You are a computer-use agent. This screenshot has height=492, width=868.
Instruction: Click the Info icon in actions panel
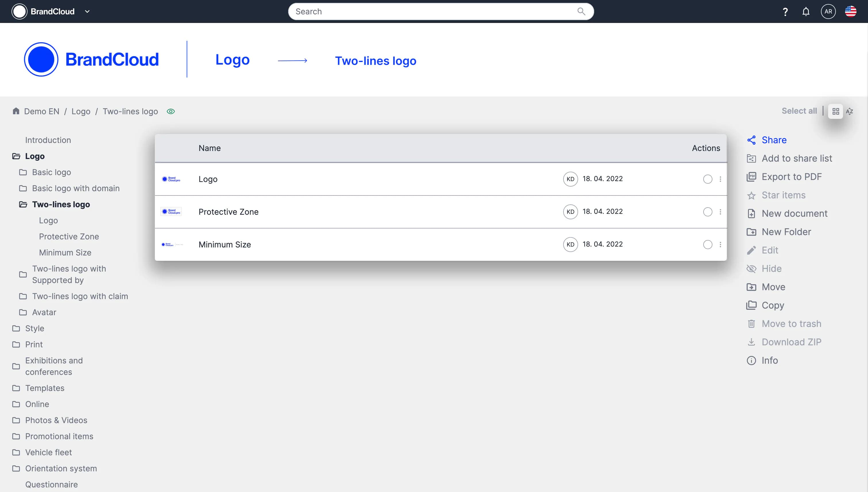click(x=751, y=361)
